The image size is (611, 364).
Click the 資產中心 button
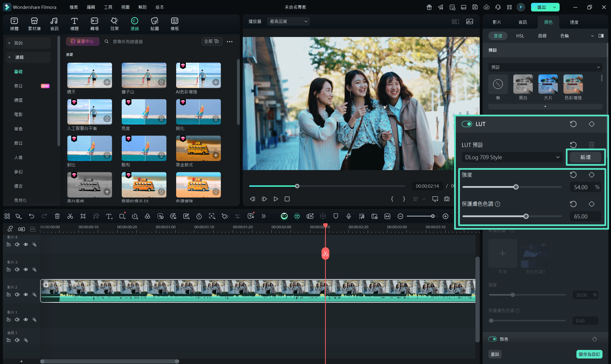[x=82, y=42]
